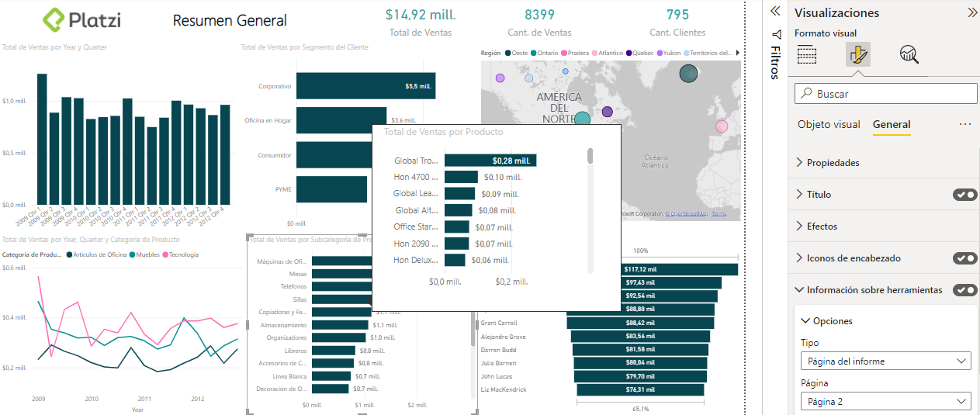The width and height of the screenshot is (980, 415).
Task: Click the large dark Oeste map bubble
Action: [689, 74]
